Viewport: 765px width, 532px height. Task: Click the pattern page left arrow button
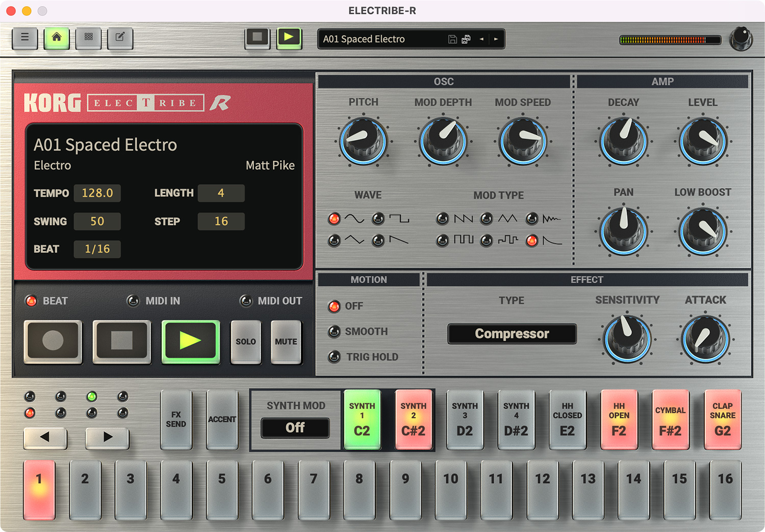pyautogui.click(x=45, y=437)
